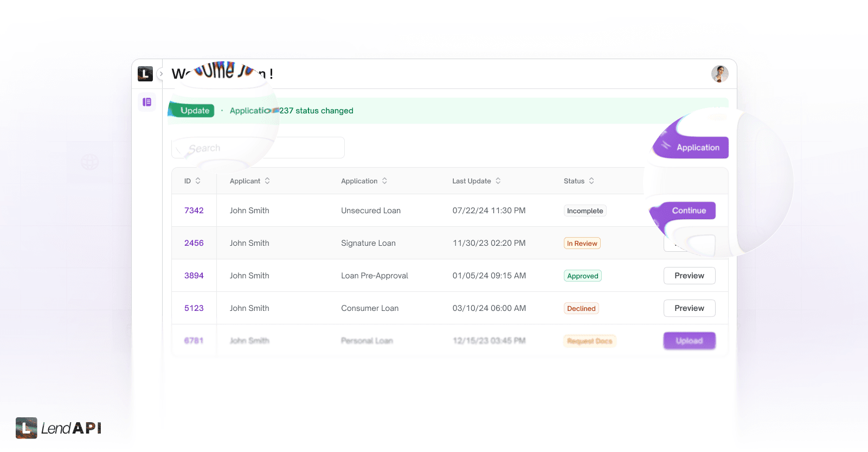The height and width of the screenshot is (452, 868).
Task: Click the date 11/30/23 02:20 PM
Action: [489, 243]
